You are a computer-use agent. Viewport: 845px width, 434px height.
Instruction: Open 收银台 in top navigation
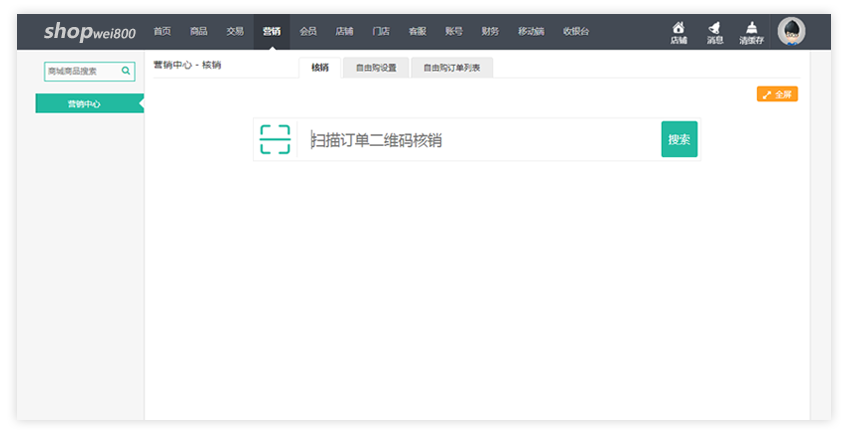point(576,31)
